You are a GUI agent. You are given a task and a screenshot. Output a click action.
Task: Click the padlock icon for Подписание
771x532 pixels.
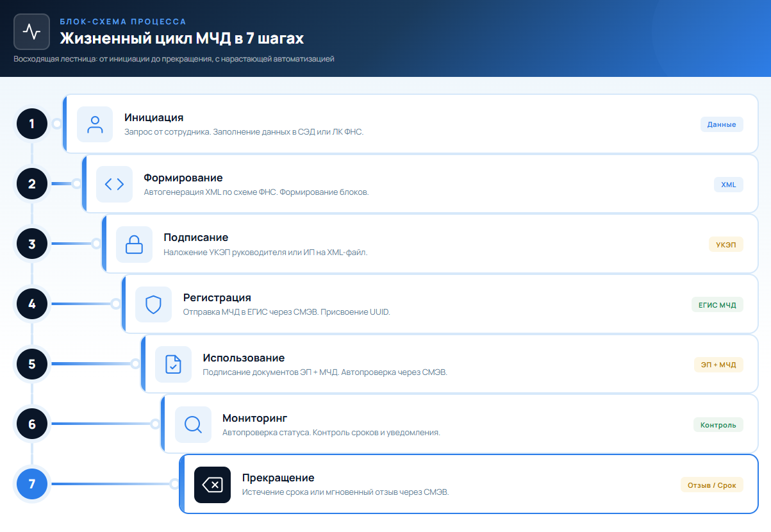pyautogui.click(x=134, y=244)
